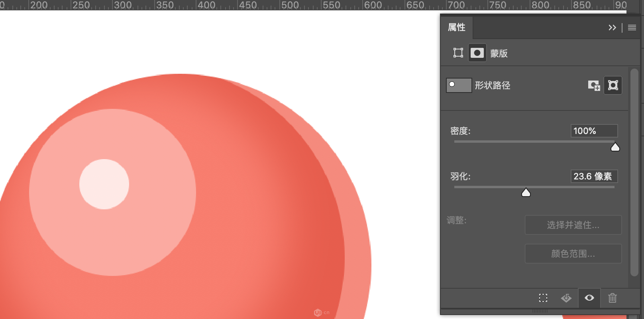Collapse the Properties panel with double-arrow icon
This screenshot has height=319, width=644.
[612, 28]
